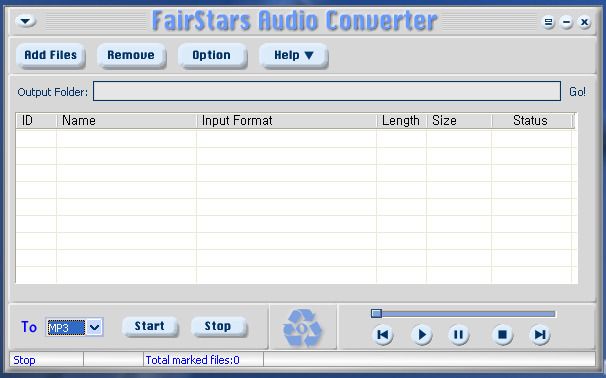Skip to the previous track
Screen dimensions: 606x378
[x=383, y=335]
